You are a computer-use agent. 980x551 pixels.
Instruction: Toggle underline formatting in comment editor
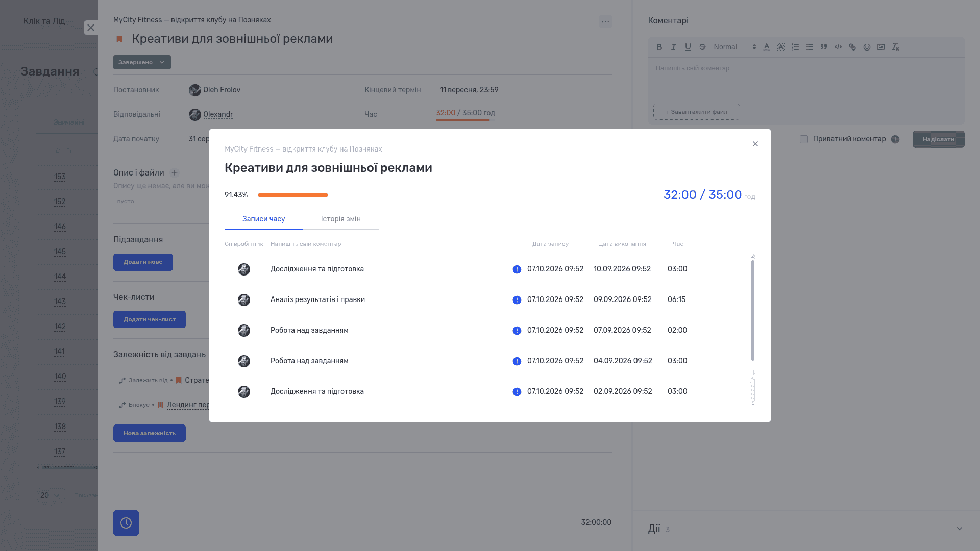[x=688, y=47]
